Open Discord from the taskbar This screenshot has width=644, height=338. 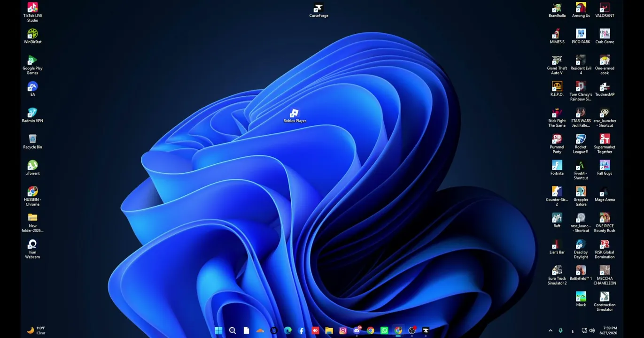pyautogui.click(x=357, y=330)
